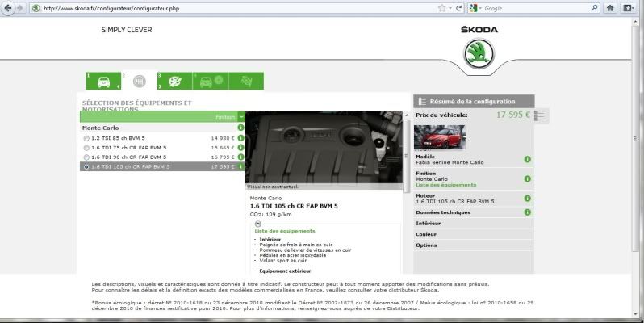
Task: Open the price details list icon
Action: [x=540, y=116]
